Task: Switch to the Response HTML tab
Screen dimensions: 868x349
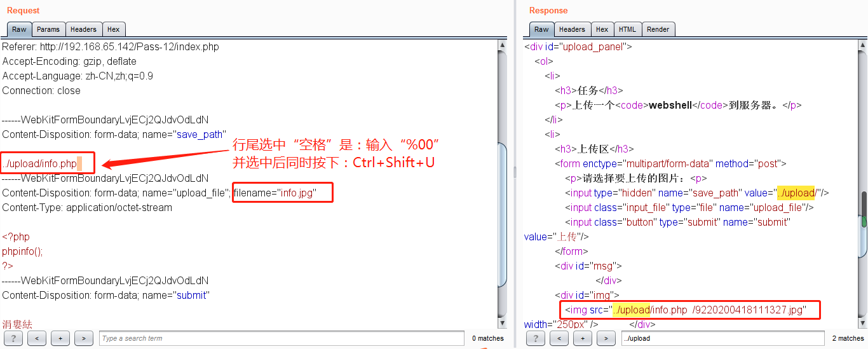Action: (628, 29)
